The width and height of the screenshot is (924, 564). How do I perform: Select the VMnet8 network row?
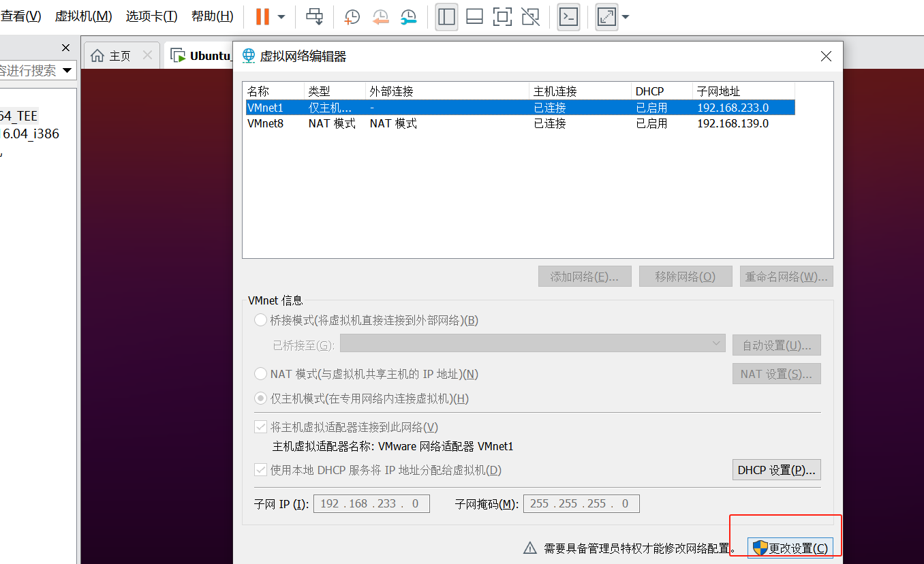pyautogui.click(x=520, y=123)
